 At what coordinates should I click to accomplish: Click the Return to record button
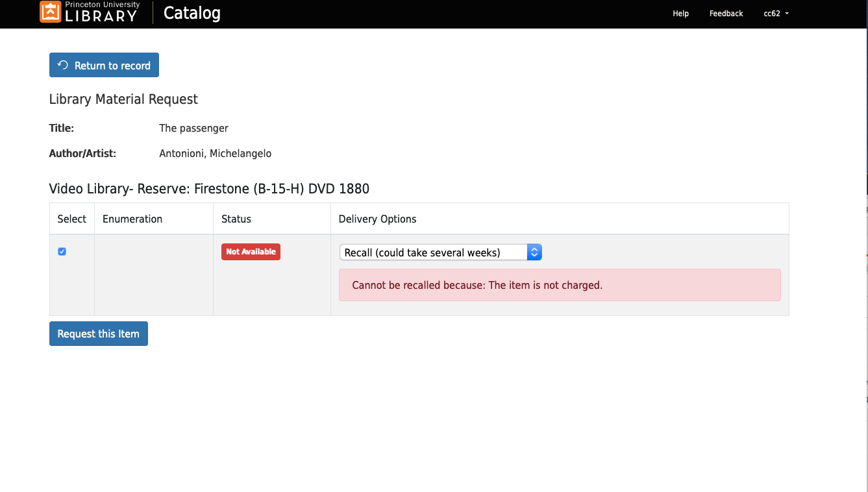(104, 65)
